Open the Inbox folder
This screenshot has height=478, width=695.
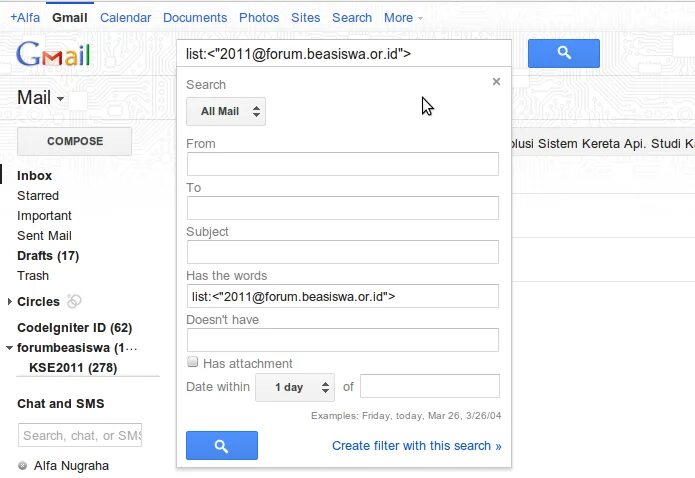(x=35, y=176)
